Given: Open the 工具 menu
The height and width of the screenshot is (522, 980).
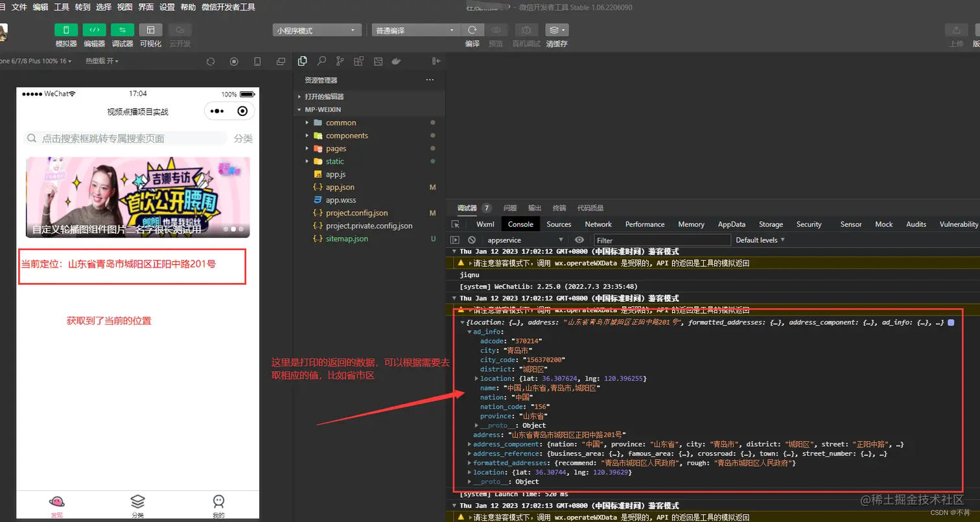Looking at the screenshot, I should [62, 7].
